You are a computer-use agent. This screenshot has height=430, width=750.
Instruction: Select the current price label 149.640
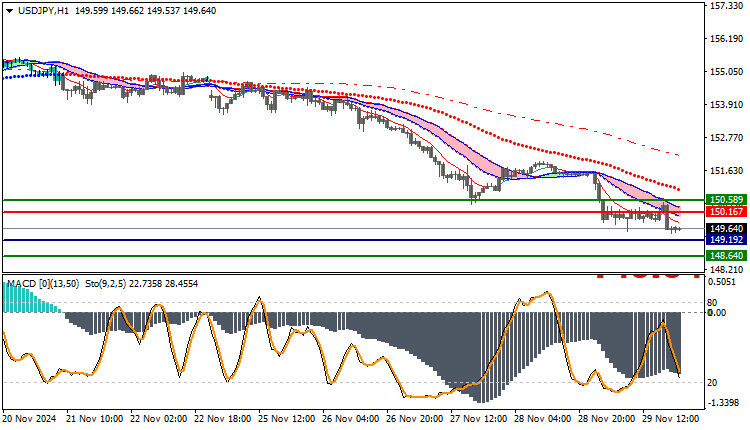click(726, 229)
